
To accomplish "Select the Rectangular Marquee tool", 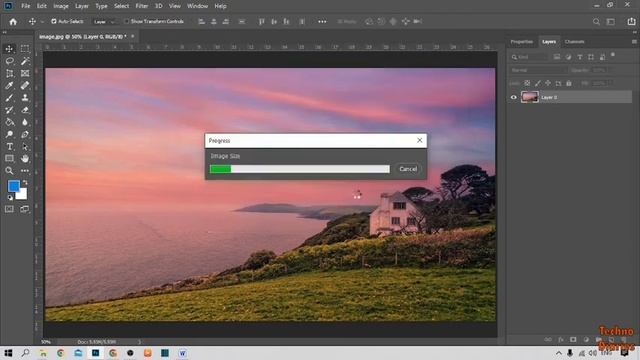I will [x=25, y=49].
